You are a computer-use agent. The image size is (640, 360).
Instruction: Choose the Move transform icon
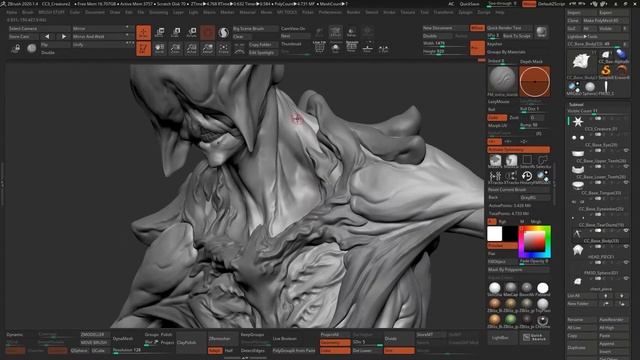pyautogui.click(x=160, y=33)
